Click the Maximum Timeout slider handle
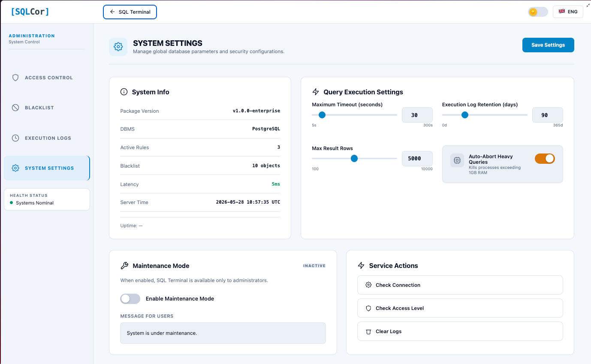 (322, 115)
